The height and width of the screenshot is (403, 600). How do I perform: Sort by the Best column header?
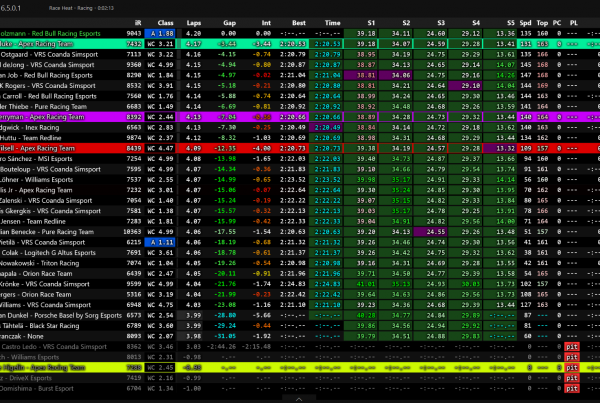(x=298, y=23)
